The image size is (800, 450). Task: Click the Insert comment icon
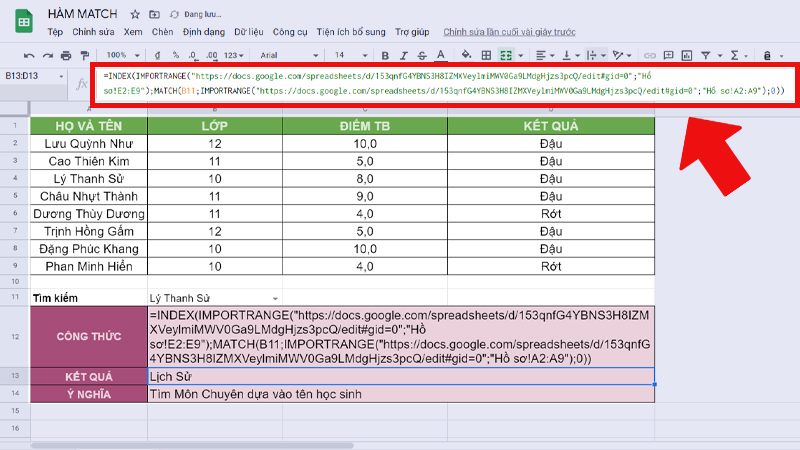[x=669, y=55]
